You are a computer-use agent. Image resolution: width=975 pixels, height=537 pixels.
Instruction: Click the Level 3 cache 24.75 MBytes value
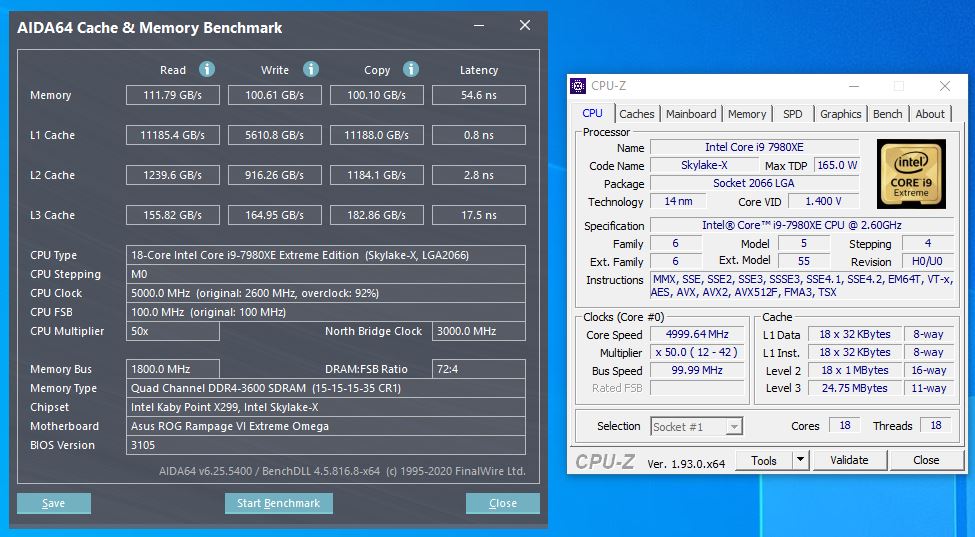pos(854,388)
